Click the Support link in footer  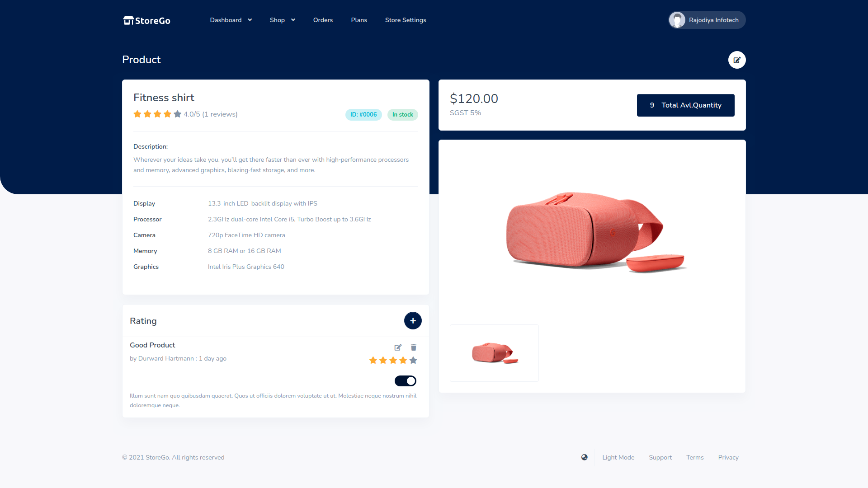tap(660, 458)
